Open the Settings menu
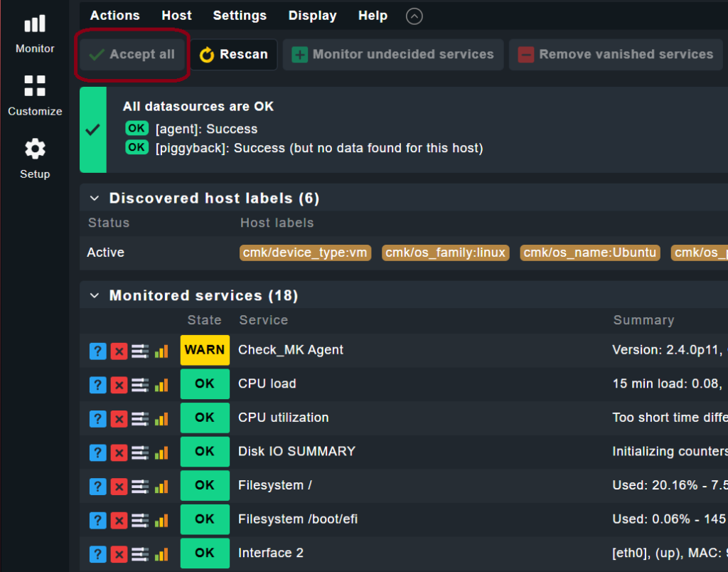Screen dimensions: 728x572 click(x=240, y=16)
